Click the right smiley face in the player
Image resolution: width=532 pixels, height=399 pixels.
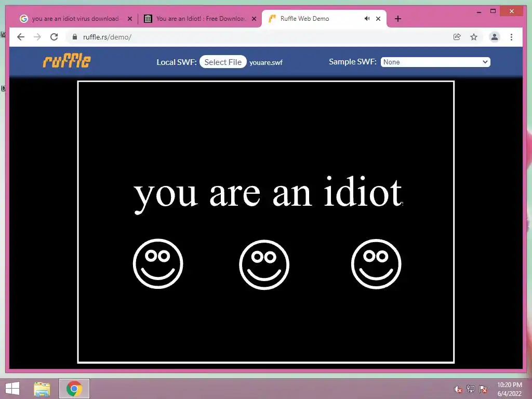(376, 264)
